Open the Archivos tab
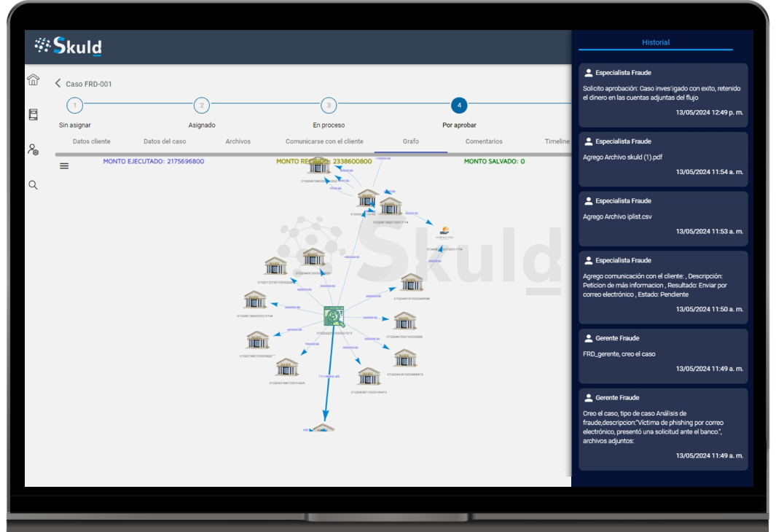 coord(238,141)
